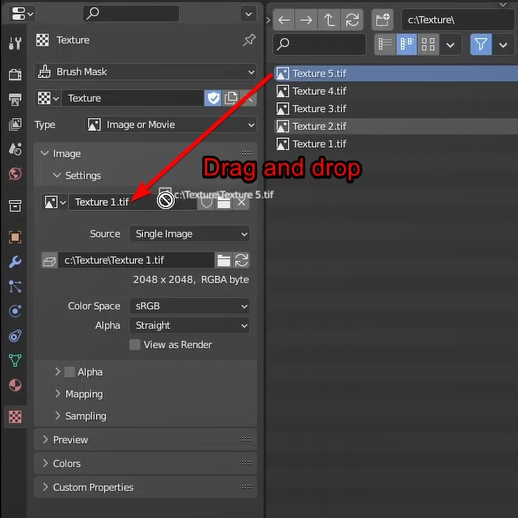Collapse the Settings subpanel
Screen dimensions: 518x518
click(57, 175)
